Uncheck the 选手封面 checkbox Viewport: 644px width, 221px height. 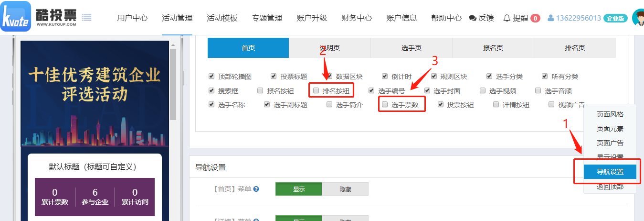coord(427,90)
